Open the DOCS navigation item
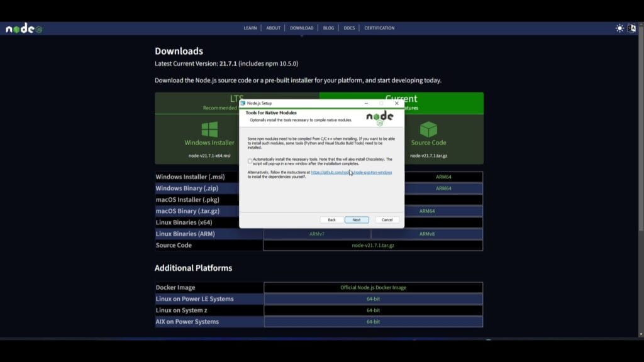The image size is (644, 362). coord(349,28)
